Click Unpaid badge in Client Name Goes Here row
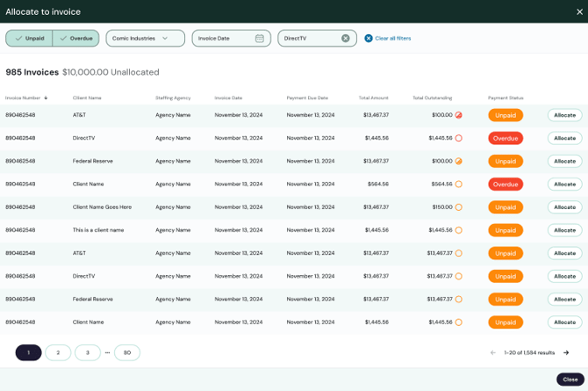This screenshot has height=391, width=588. click(x=506, y=207)
